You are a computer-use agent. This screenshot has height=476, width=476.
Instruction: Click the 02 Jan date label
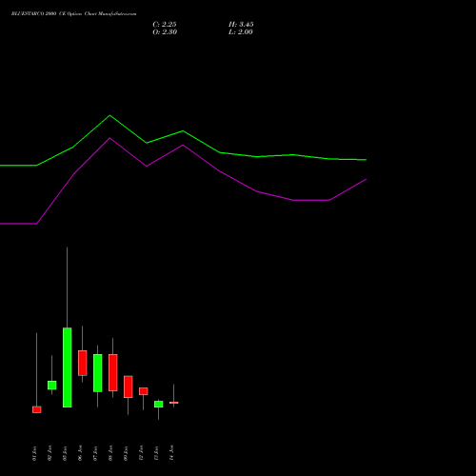coord(50,453)
